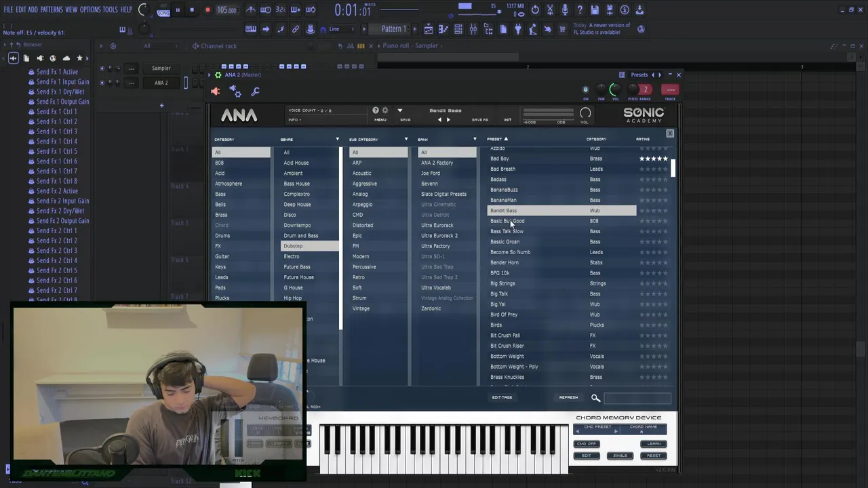Toggle the recording countdown
868x488 pixels.
(x=281, y=10)
